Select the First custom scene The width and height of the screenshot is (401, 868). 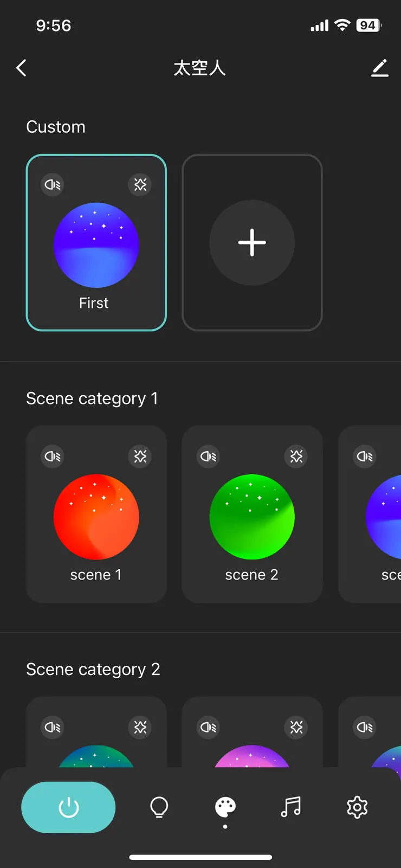point(96,246)
